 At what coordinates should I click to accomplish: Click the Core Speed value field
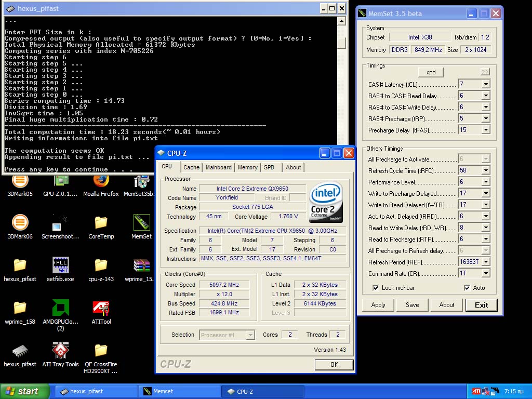click(x=224, y=285)
